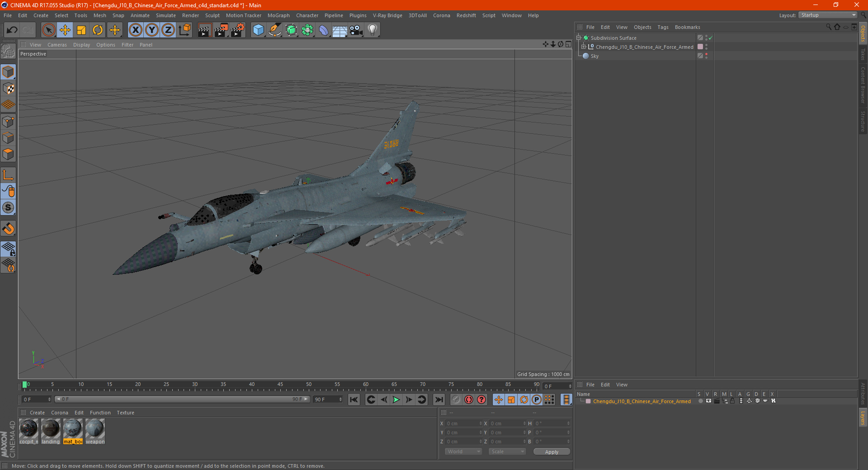Toggle parameter keyframe P icon
The width and height of the screenshot is (868, 470).
[536, 399]
